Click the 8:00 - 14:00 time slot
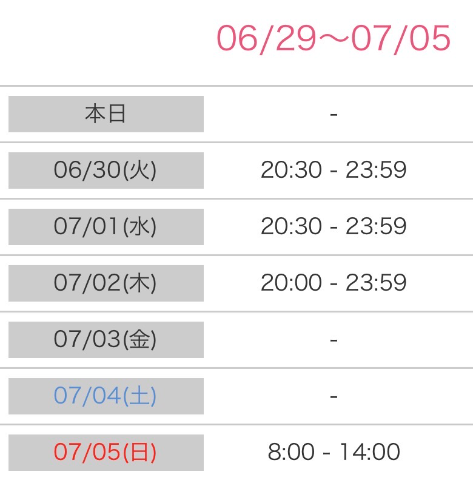Viewport: 473px width, 480px height. click(x=334, y=452)
